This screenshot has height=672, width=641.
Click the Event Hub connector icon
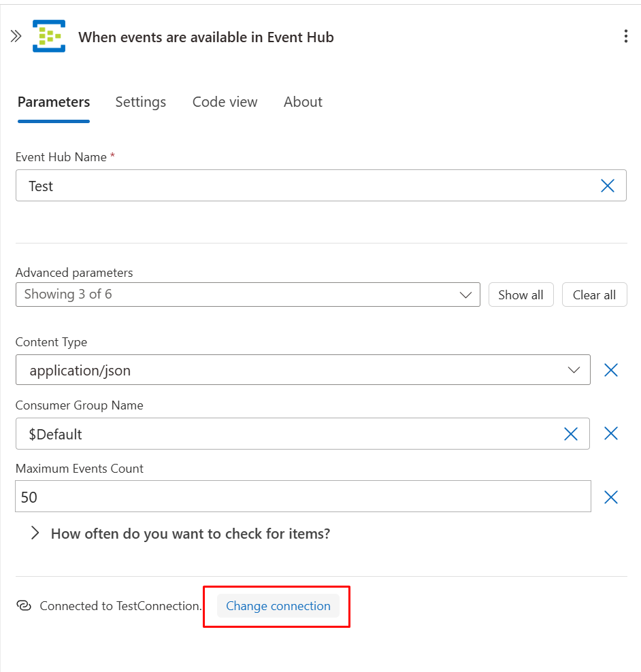point(49,36)
